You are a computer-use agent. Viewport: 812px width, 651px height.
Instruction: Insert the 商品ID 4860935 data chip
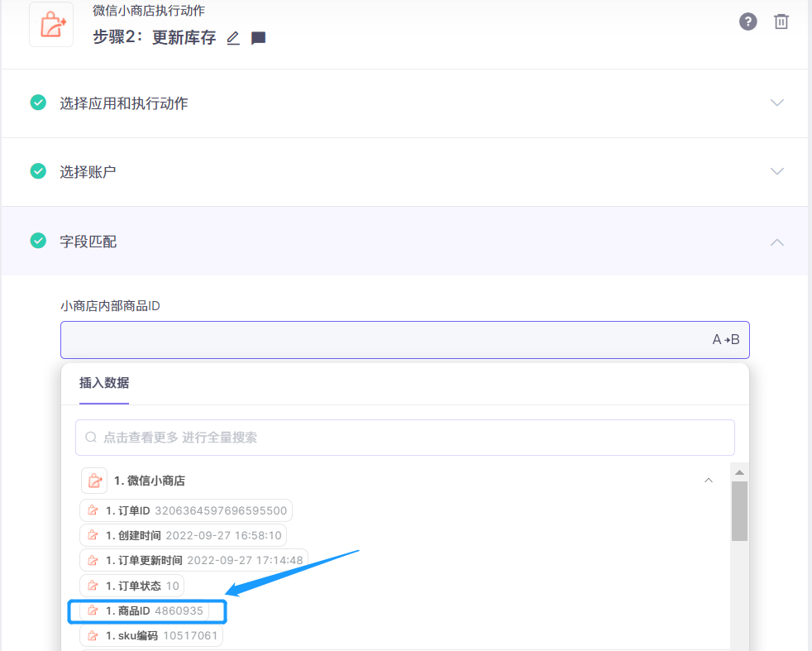pyautogui.click(x=146, y=611)
